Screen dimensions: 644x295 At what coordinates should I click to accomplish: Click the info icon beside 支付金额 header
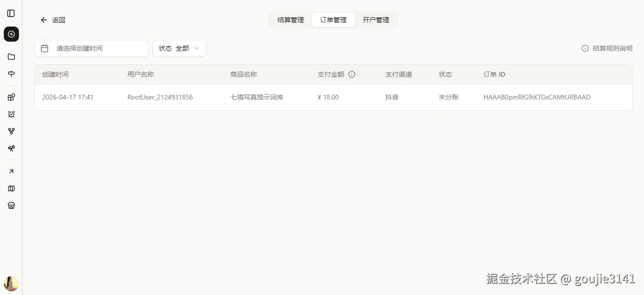coord(351,74)
